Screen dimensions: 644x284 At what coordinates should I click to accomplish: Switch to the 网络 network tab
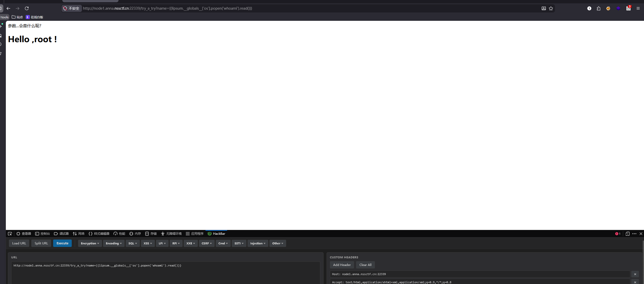click(79, 234)
